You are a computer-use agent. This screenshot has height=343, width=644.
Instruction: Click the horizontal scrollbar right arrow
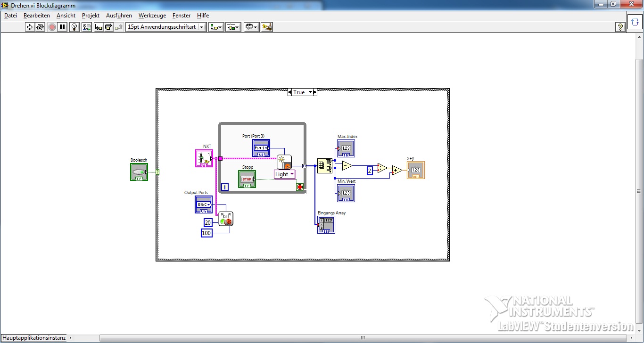tap(632, 338)
